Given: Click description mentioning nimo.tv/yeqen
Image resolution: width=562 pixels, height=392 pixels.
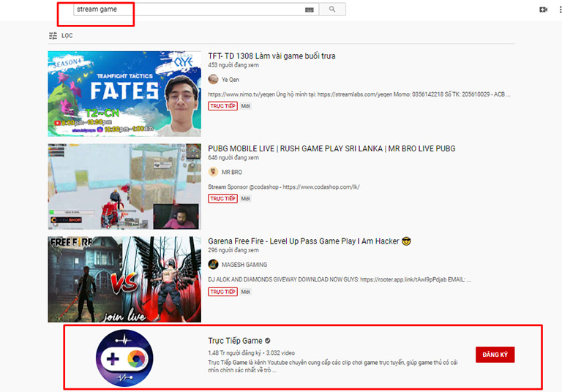Looking at the screenshot, I should [359, 94].
